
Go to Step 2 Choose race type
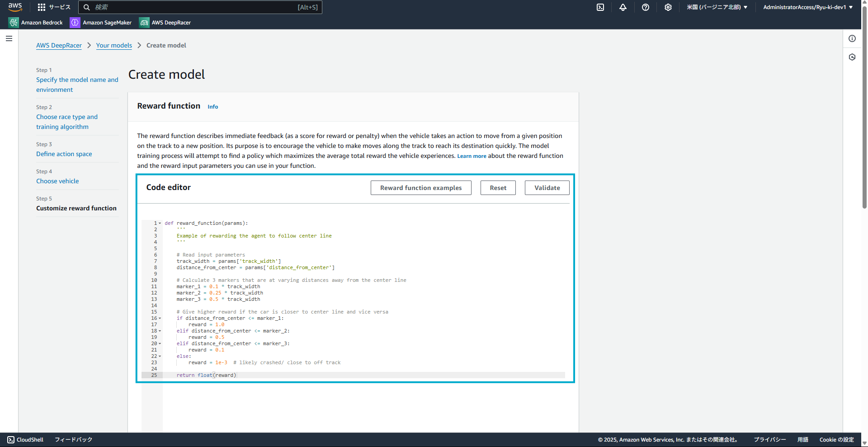(67, 122)
